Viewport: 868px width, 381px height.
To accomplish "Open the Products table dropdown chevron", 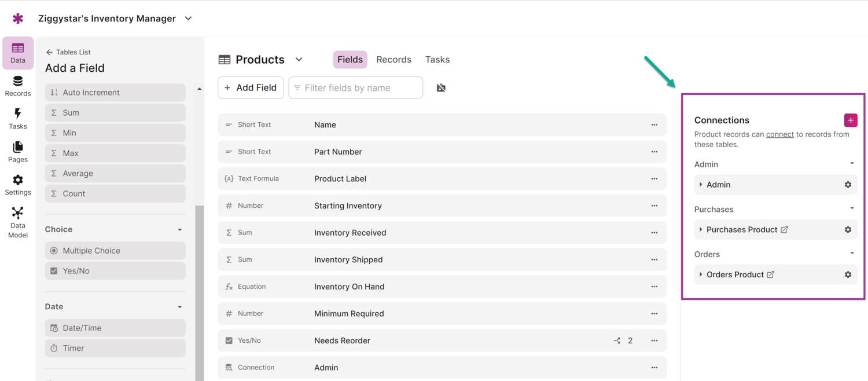I will coord(299,60).
